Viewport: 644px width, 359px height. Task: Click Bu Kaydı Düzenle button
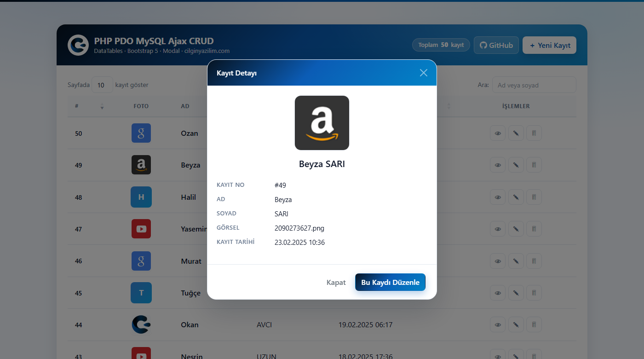pos(390,282)
